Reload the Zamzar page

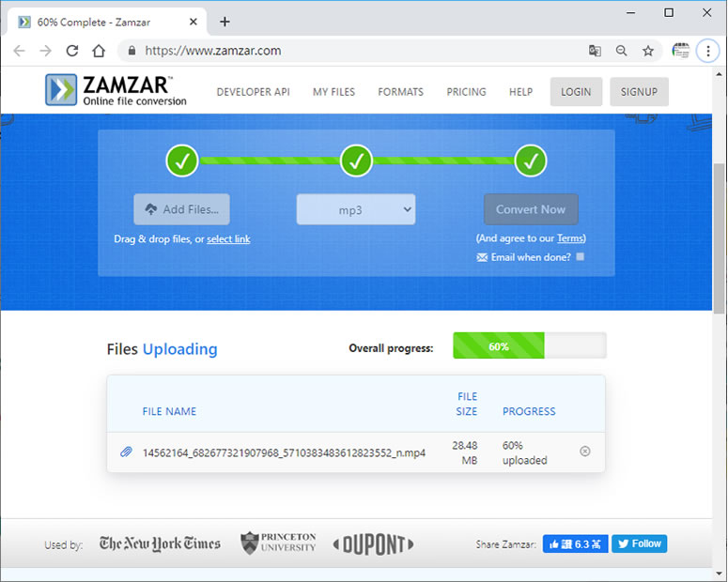(x=72, y=51)
